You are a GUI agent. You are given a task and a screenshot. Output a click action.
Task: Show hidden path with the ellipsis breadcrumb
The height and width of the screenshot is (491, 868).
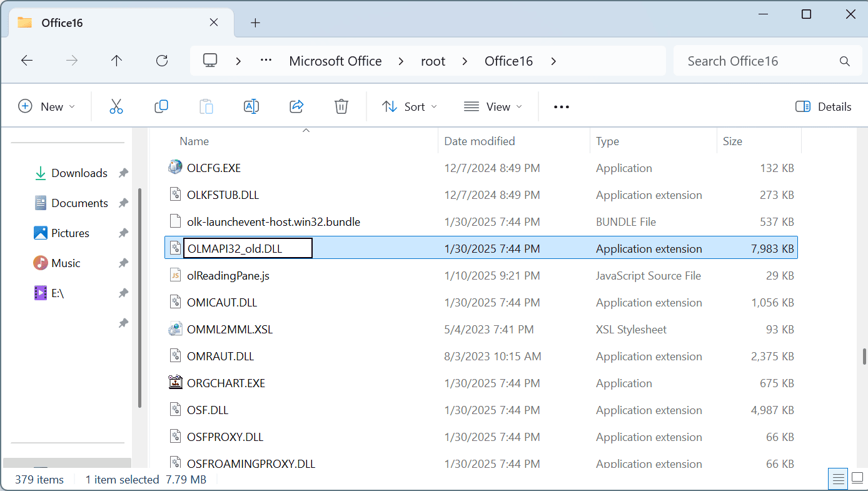[266, 61]
